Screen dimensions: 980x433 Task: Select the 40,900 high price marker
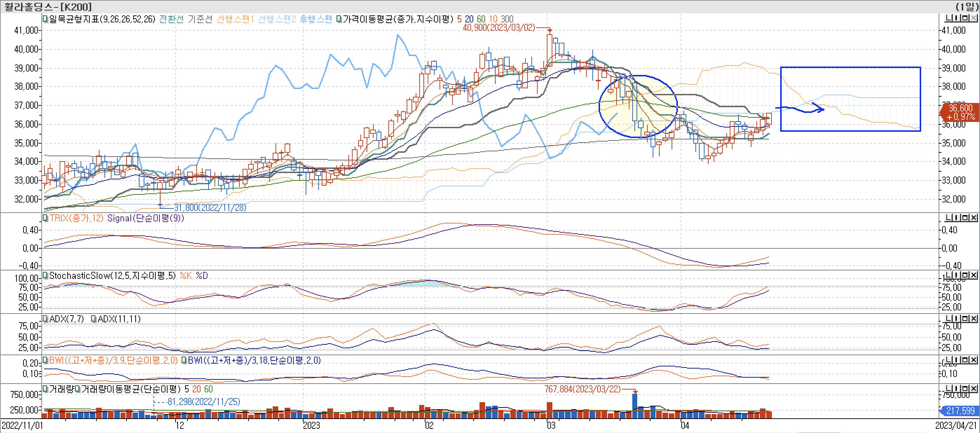(x=498, y=28)
